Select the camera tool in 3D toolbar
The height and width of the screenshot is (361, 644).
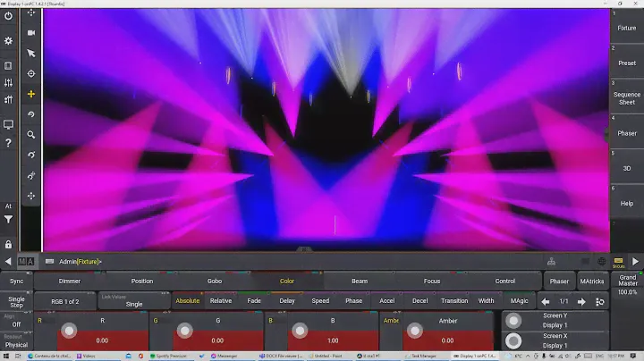[31, 33]
